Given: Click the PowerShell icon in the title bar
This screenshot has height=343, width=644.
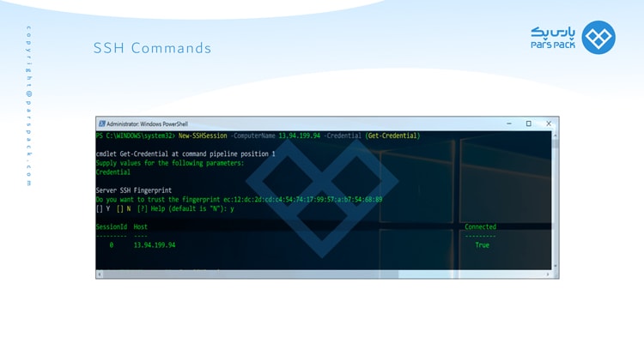Looking at the screenshot, I should [x=101, y=123].
